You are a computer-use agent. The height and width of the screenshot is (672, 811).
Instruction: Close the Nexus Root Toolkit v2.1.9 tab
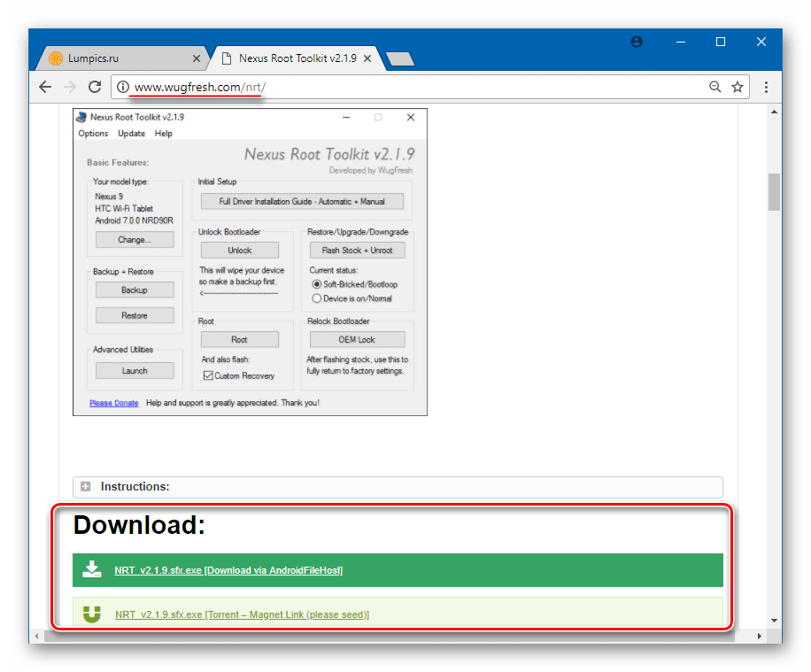click(x=367, y=58)
